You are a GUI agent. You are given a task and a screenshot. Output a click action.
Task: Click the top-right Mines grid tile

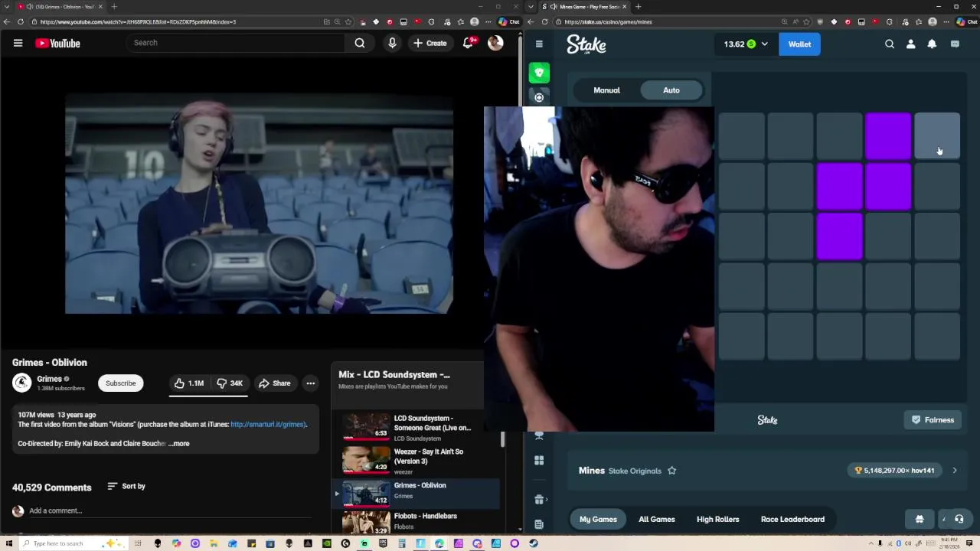pos(937,135)
